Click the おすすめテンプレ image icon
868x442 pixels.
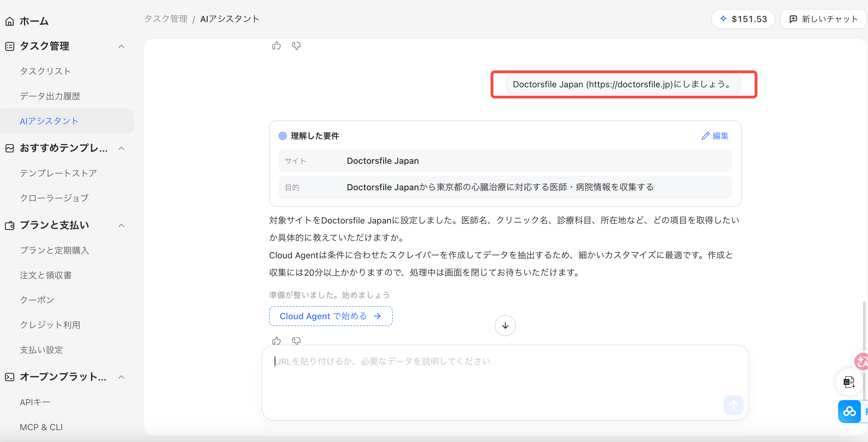[x=10, y=148]
